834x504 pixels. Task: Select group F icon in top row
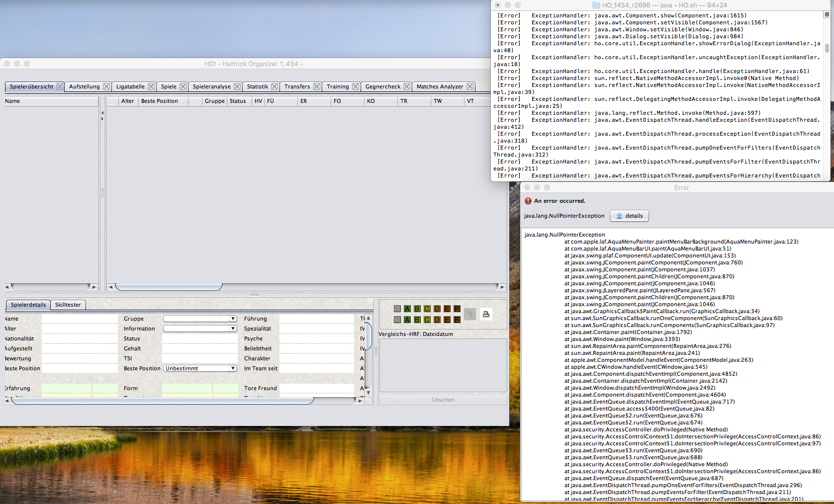coord(457,309)
